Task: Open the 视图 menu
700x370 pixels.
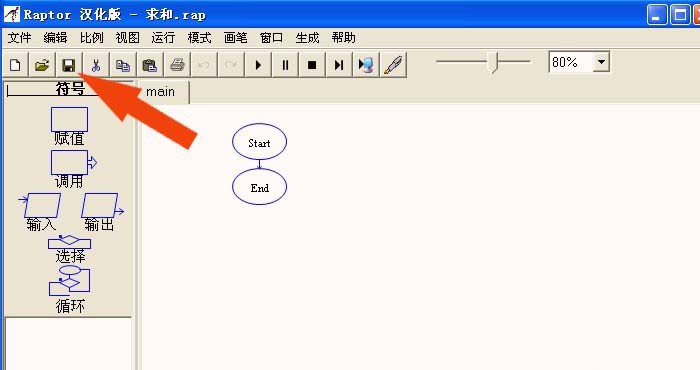Action: click(x=128, y=38)
